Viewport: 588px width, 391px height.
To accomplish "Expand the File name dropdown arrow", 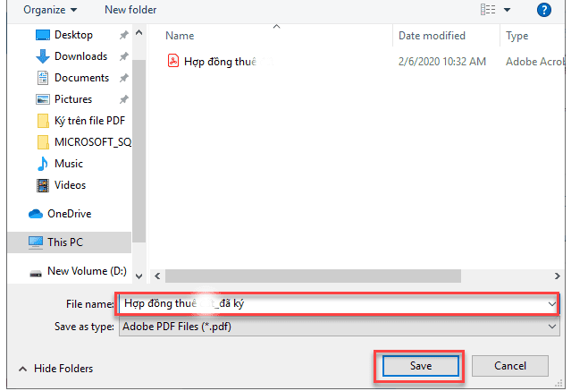I will click(x=552, y=303).
